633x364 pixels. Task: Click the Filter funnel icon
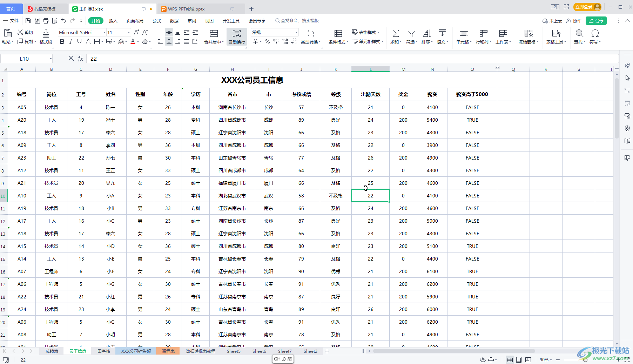(411, 33)
